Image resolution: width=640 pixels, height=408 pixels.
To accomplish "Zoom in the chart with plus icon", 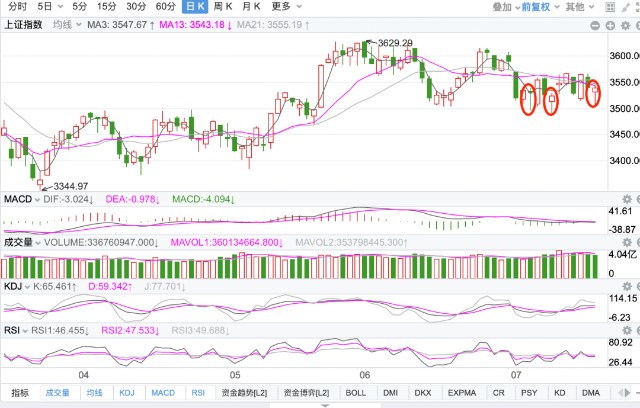I will pos(610,25).
